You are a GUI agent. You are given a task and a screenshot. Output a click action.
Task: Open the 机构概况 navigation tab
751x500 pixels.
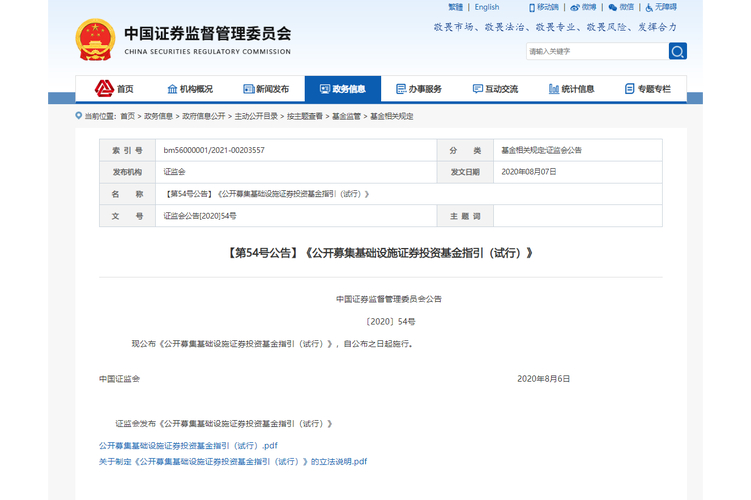click(190, 89)
